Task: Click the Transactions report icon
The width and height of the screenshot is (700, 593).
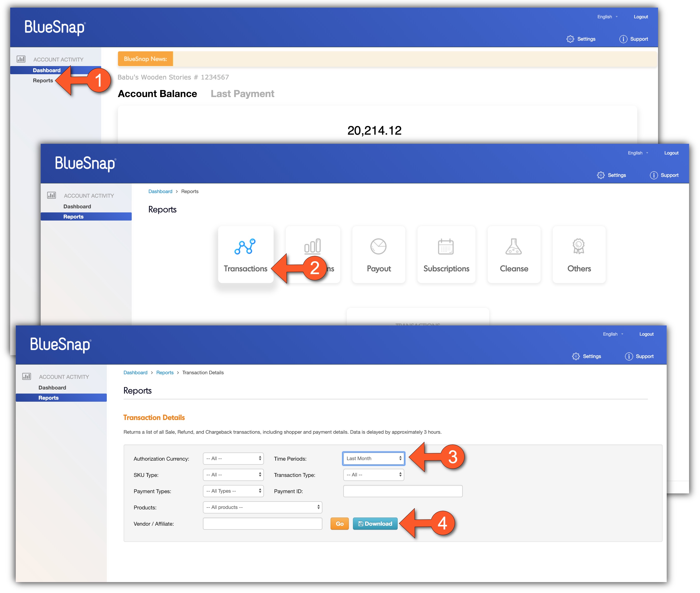Action: pos(245,247)
